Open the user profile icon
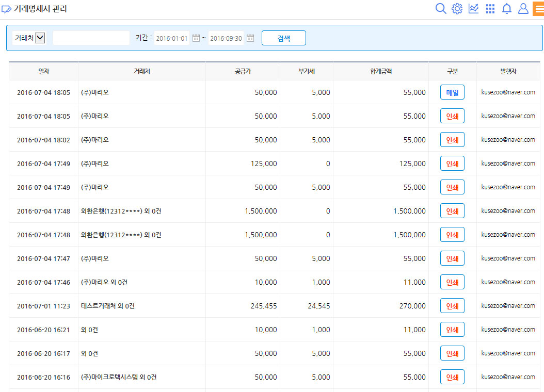 click(x=523, y=8)
